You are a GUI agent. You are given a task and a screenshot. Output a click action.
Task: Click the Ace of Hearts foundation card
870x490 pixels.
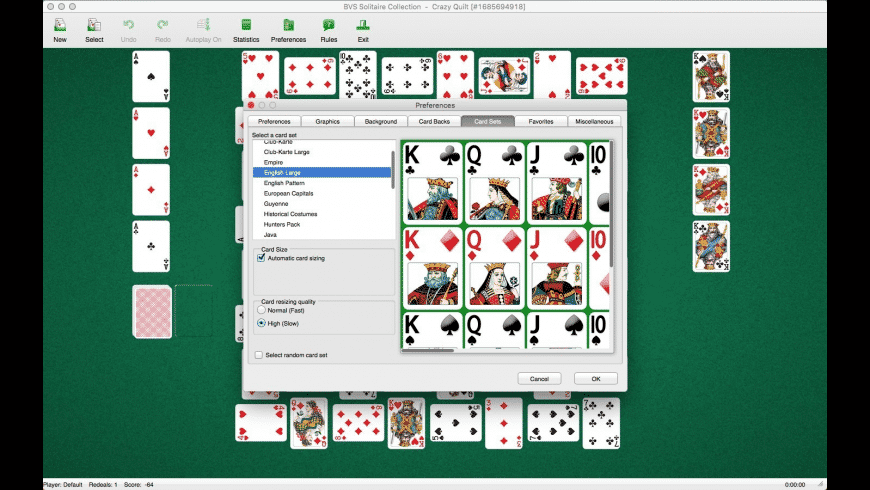(151, 133)
